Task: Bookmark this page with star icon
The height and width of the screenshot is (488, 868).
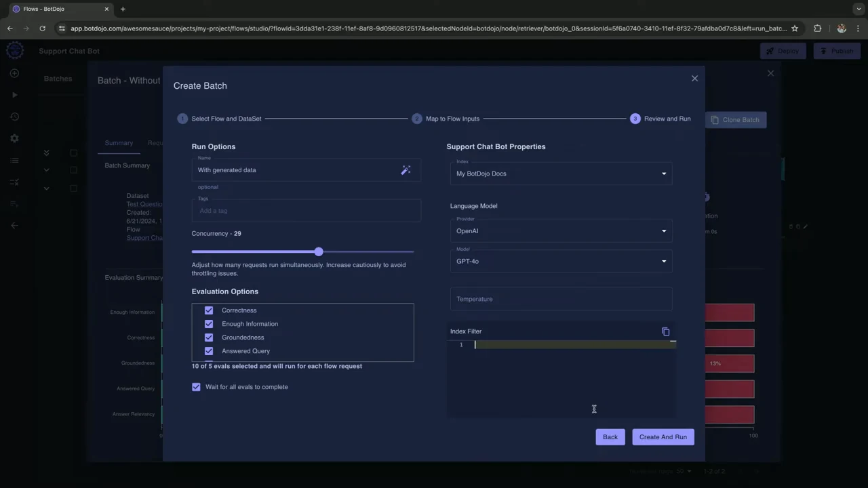Action: 795,28
